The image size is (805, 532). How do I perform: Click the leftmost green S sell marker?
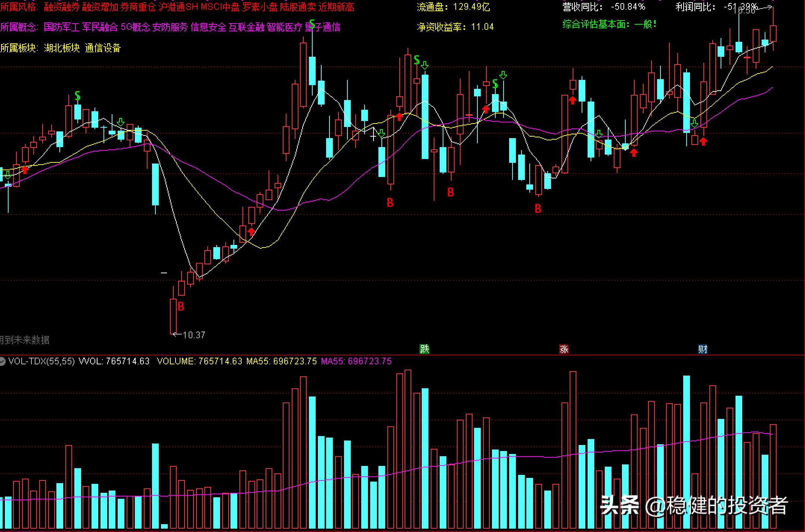point(77,96)
